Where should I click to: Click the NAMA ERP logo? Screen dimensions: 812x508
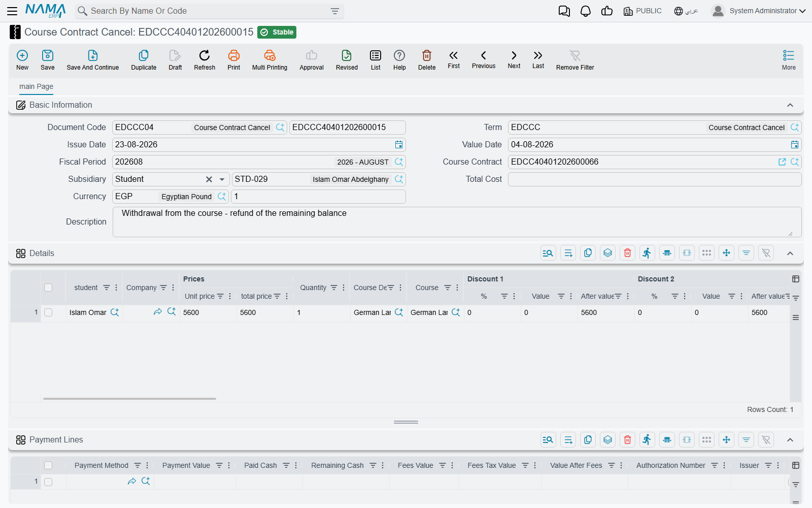pos(46,11)
